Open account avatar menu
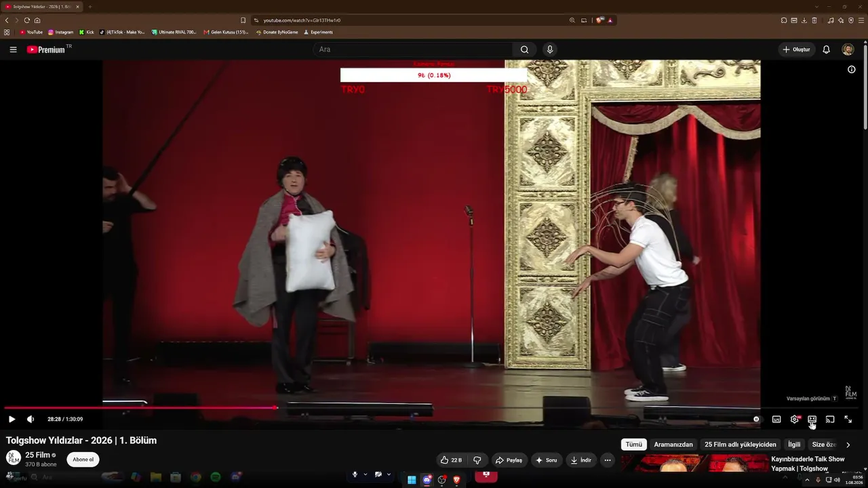The image size is (868, 488). tap(848, 49)
